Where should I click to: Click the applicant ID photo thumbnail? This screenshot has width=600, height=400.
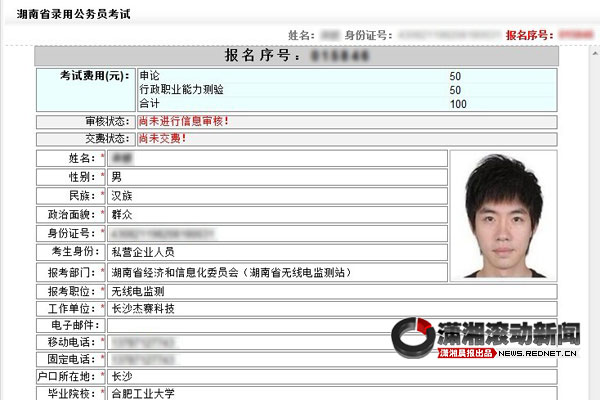[505, 214]
